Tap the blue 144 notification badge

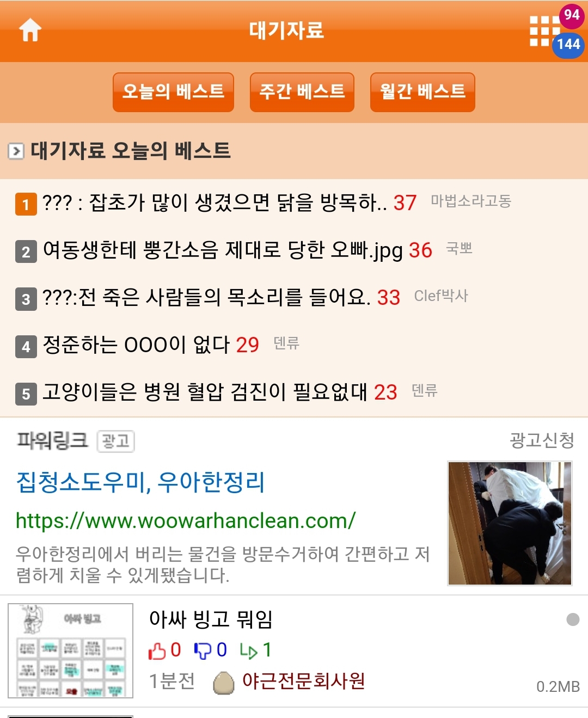[568, 44]
